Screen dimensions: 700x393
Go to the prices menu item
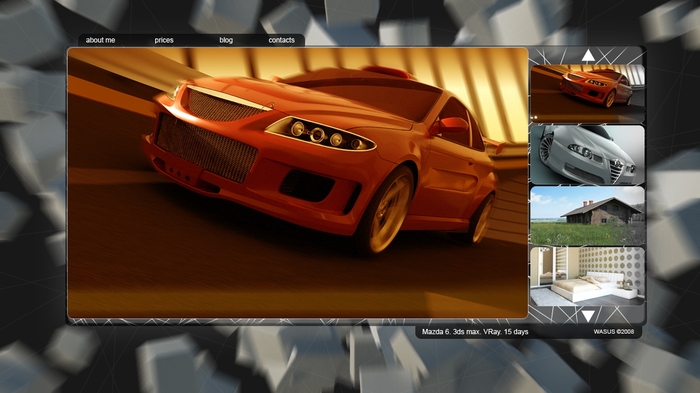coord(164,40)
